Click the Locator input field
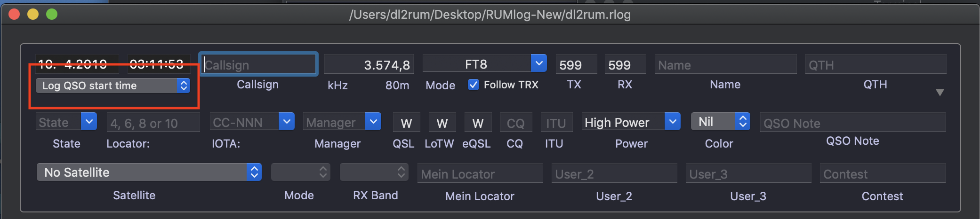980x219 pixels. [153, 123]
